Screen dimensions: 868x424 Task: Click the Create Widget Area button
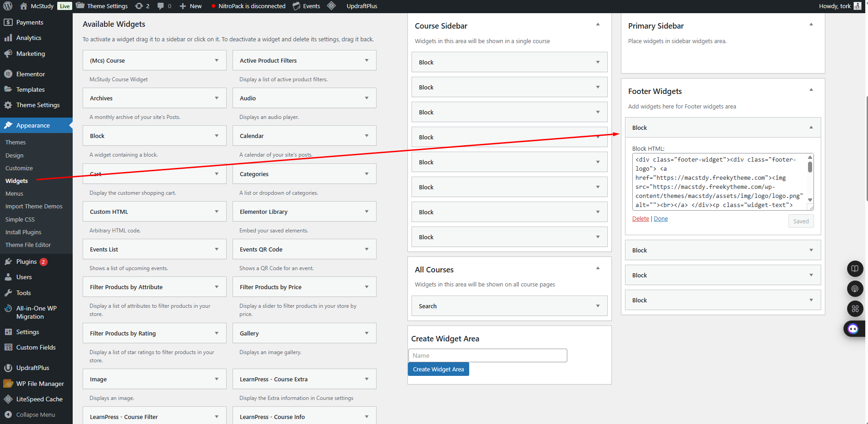tap(438, 369)
